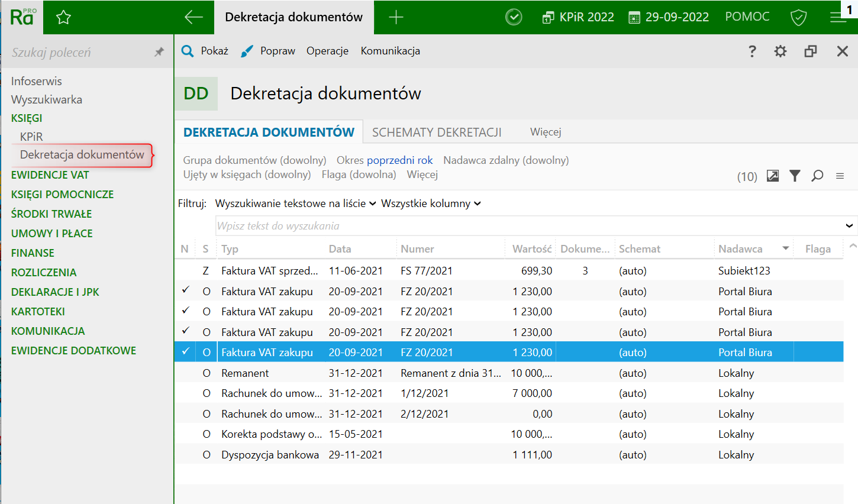Image resolution: width=858 pixels, height=504 pixels.
Task: Toggle N mark on Dyspozycja bankowa row
Action: (x=185, y=455)
